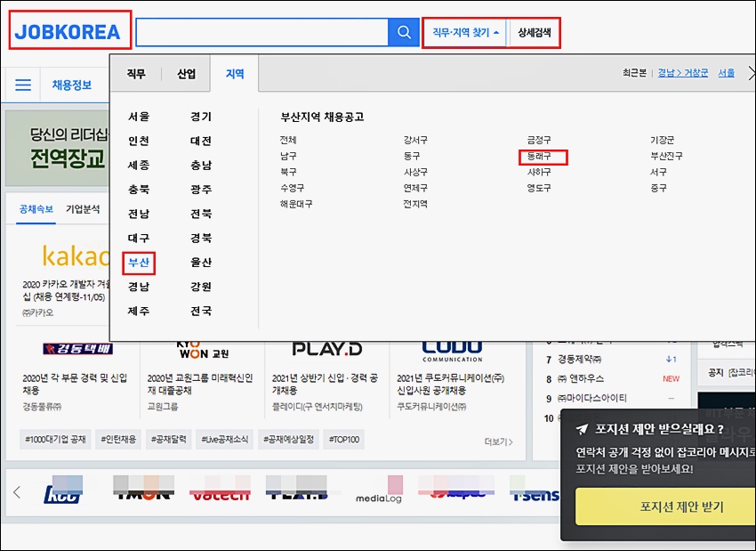Click the paper plane icon in position offer popup
This screenshot has height=551, width=756.
tap(582, 429)
